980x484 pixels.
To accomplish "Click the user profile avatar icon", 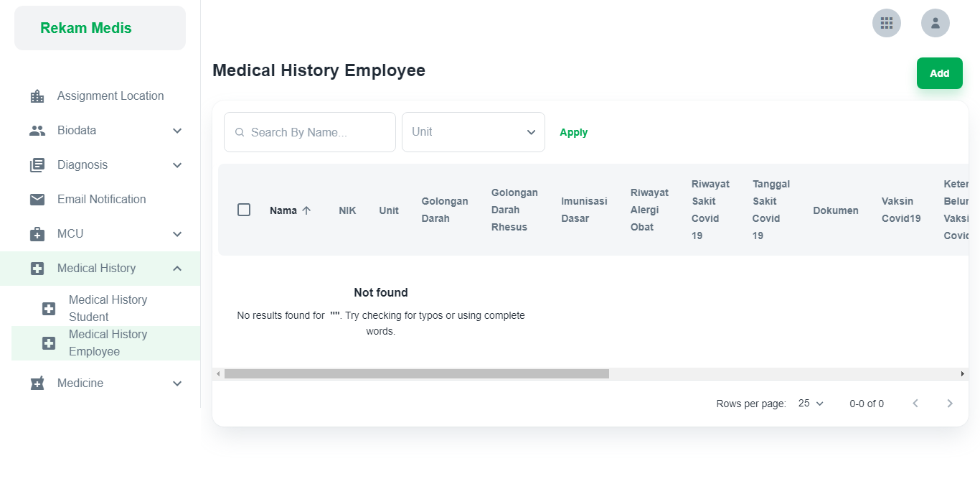I will point(936,22).
